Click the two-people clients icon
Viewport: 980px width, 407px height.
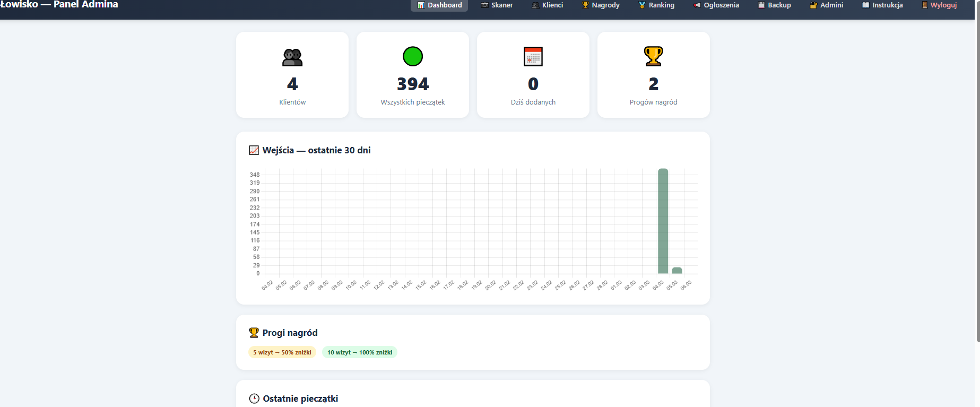point(292,57)
